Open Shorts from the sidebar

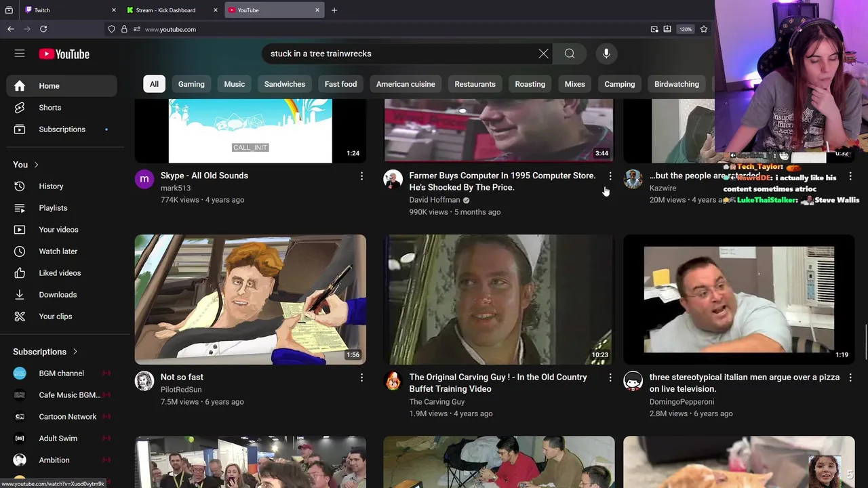[x=62, y=108]
